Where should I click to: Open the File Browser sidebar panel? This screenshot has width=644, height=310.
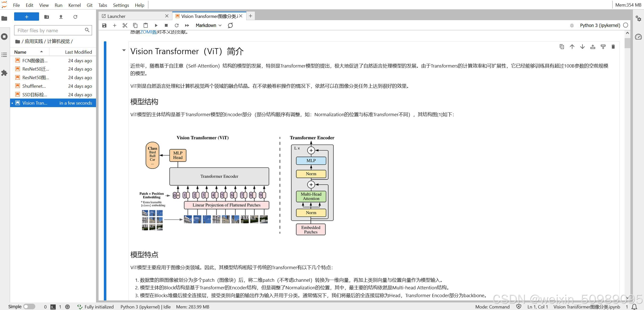(x=4, y=18)
